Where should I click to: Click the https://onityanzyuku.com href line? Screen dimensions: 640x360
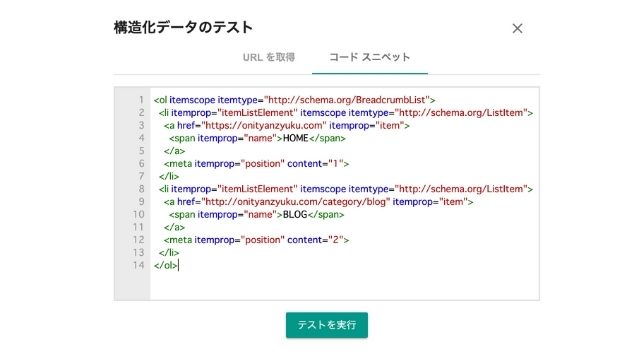pyautogui.click(x=287, y=126)
